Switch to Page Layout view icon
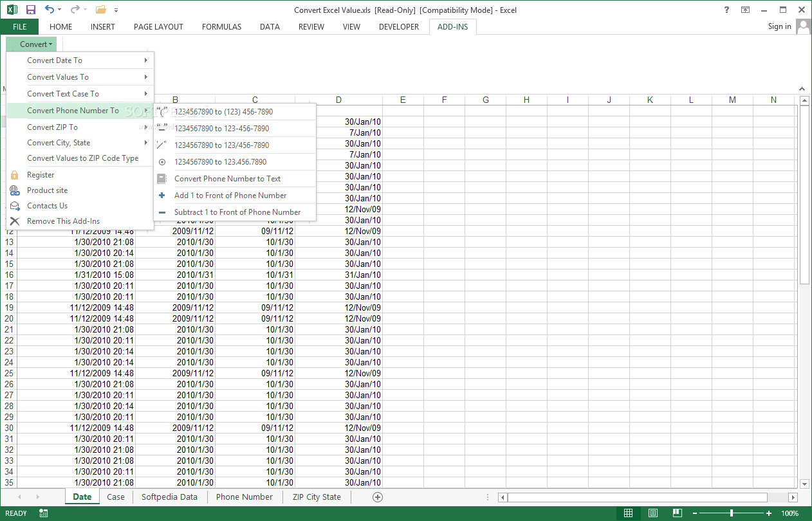 (652, 513)
